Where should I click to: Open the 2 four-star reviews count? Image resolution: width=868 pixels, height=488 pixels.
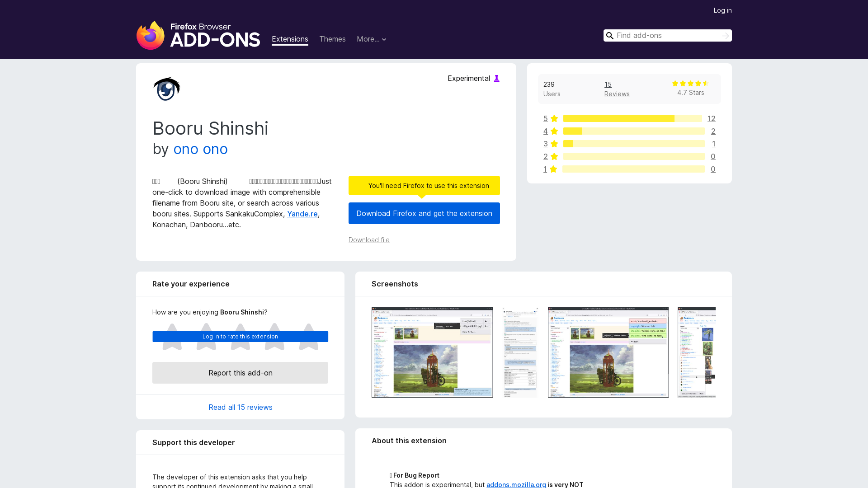[713, 131]
